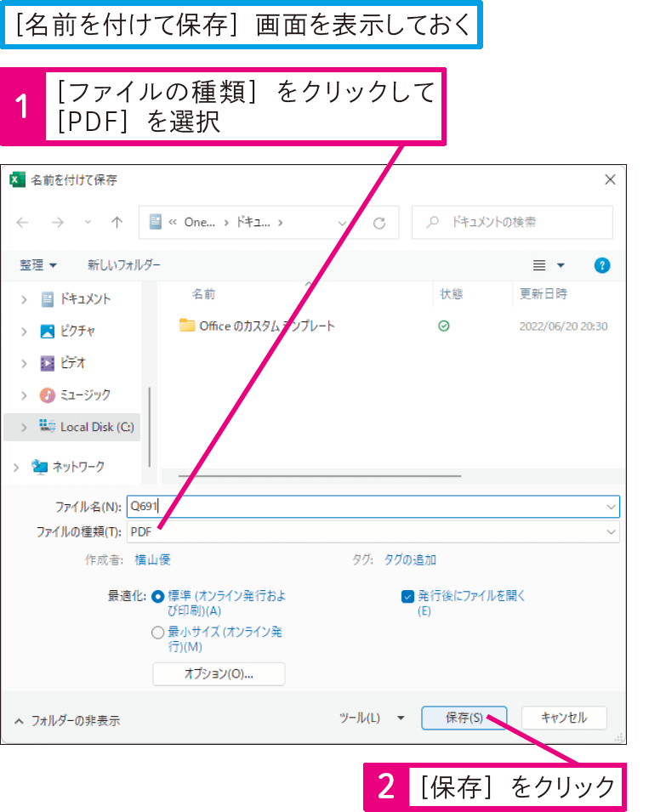This screenshot has height=812, width=666.
Task: Select Local Disk (C:) drive icon
Action: point(47,426)
